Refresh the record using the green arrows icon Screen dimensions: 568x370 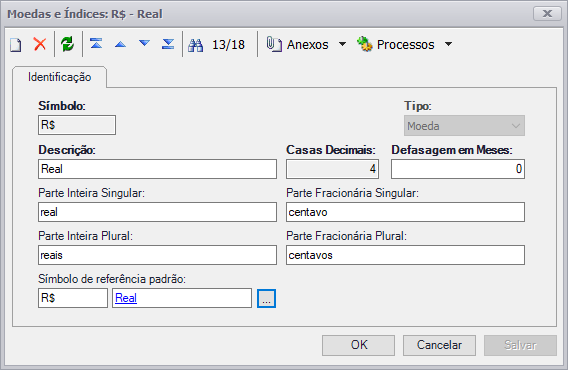click(x=67, y=44)
